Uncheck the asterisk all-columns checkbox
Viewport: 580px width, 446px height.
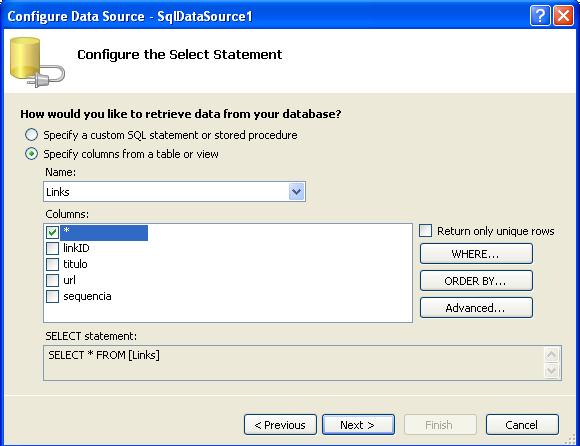point(52,232)
